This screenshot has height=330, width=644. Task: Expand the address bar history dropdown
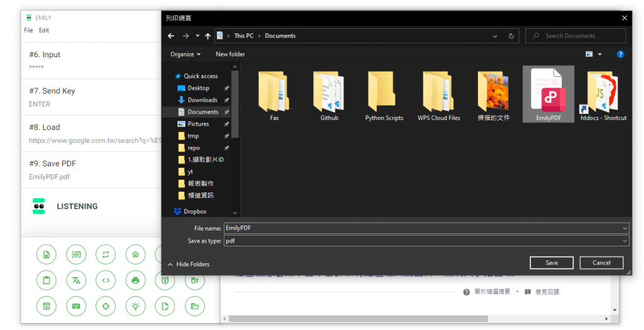click(495, 36)
